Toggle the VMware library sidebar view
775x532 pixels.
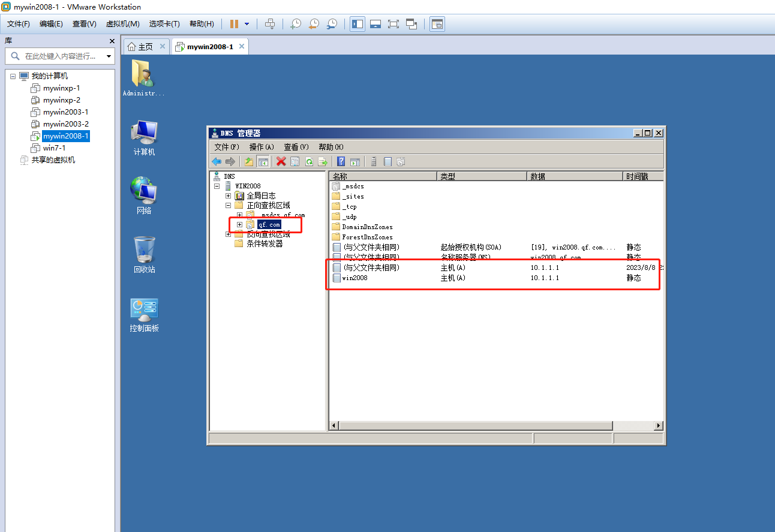point(358,24)
